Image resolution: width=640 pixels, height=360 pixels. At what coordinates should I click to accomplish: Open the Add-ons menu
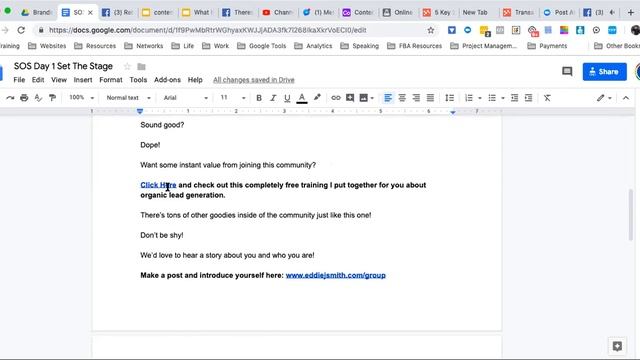pyautogui.click(x=167, y=80)
